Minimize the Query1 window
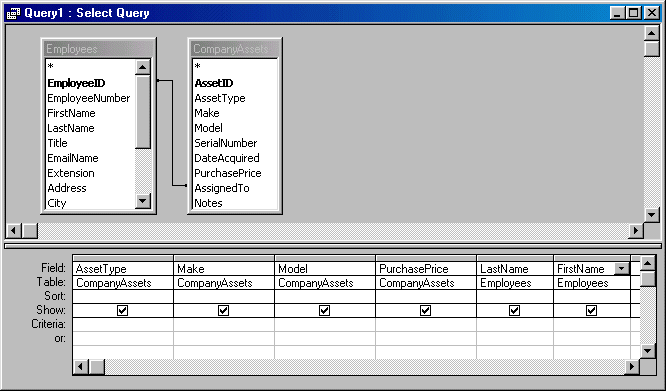The image size is (666, 391). point(618,13)
